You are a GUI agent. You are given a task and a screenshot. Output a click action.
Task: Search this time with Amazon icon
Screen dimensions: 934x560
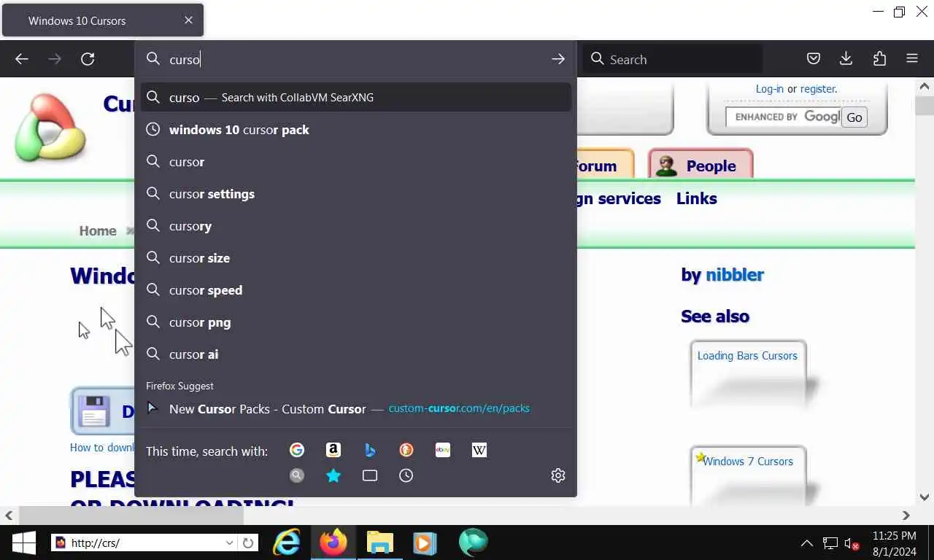[x=333, y=450]
